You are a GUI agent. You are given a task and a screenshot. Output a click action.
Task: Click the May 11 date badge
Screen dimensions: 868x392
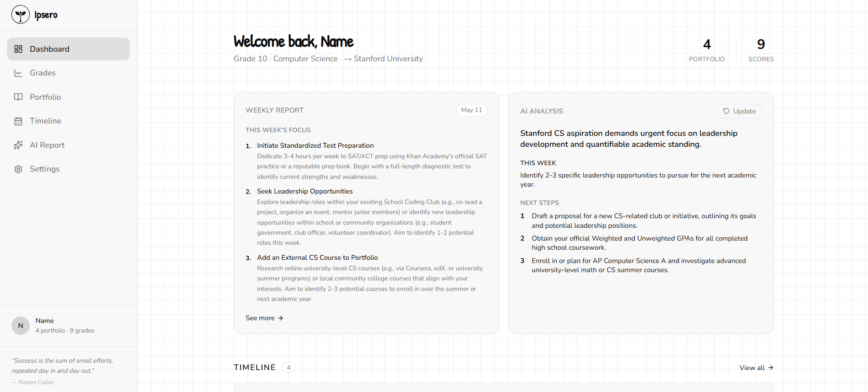pyautogui.click(x=472, y=110)
